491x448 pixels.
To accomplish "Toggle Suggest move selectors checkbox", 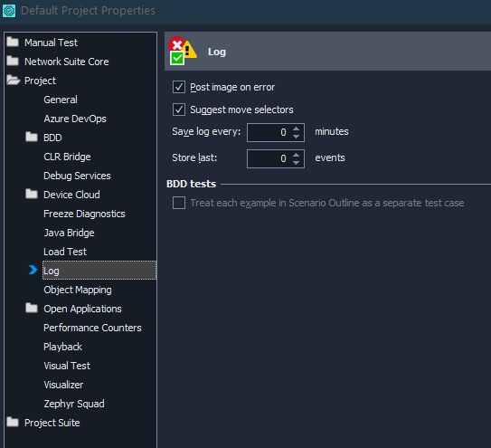I will click(x=179, y=110).
